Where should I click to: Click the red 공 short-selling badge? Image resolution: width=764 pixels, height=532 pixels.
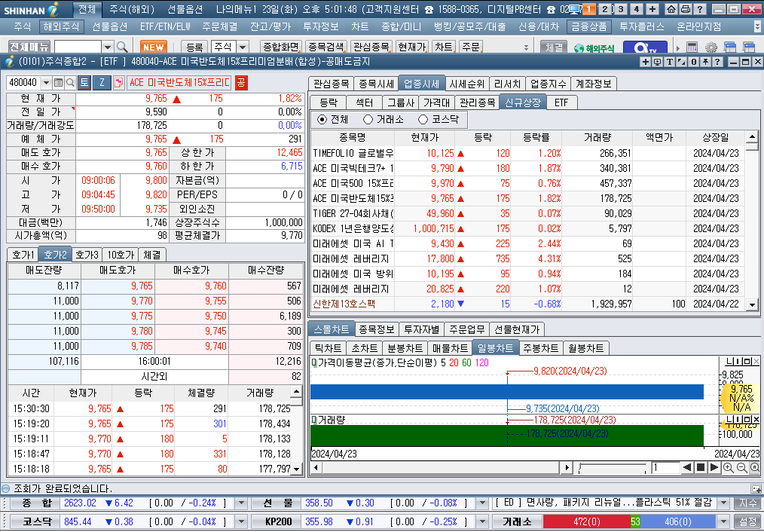(x=240, y=83)
